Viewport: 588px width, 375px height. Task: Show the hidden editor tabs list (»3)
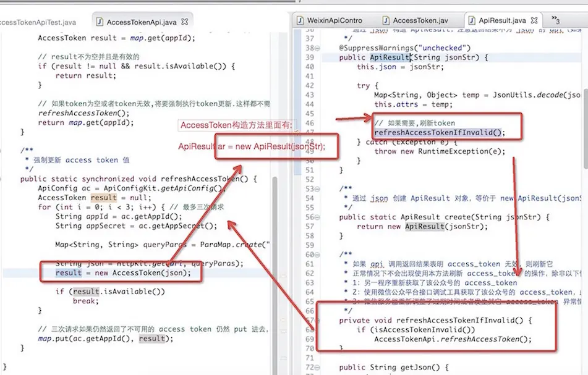point(556,19)
